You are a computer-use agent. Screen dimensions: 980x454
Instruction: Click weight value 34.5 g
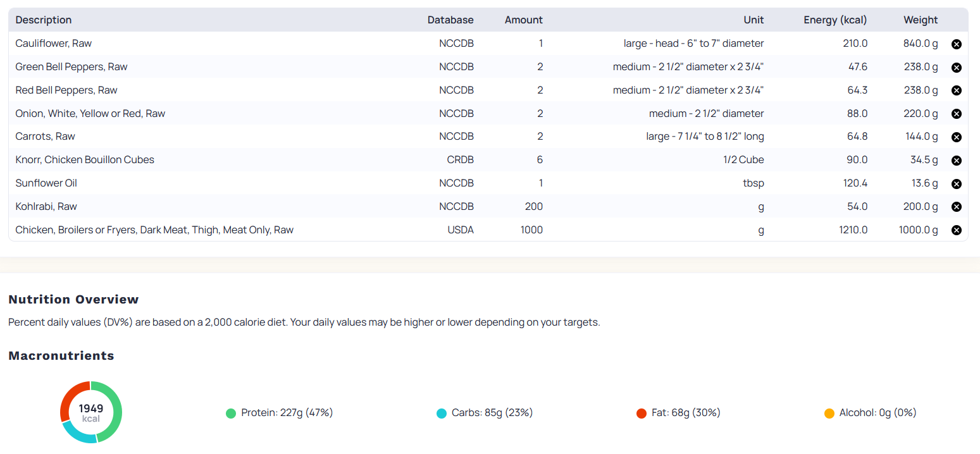(x=924, y=160)
